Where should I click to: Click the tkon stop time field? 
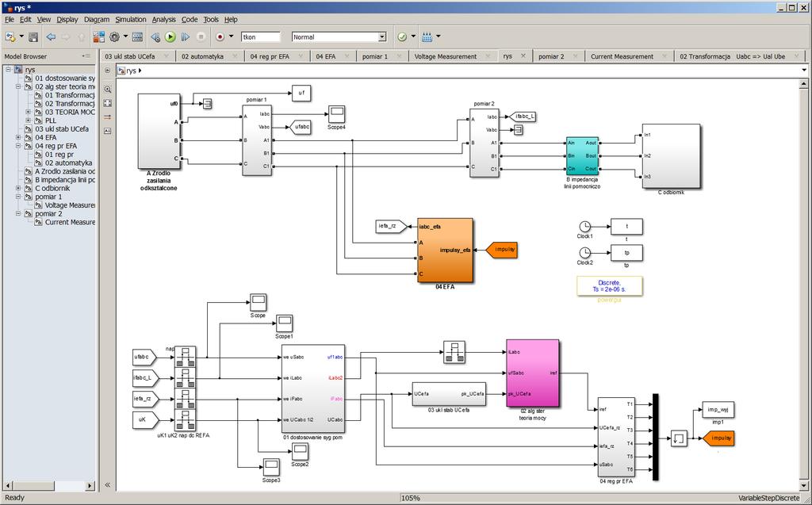260,36
